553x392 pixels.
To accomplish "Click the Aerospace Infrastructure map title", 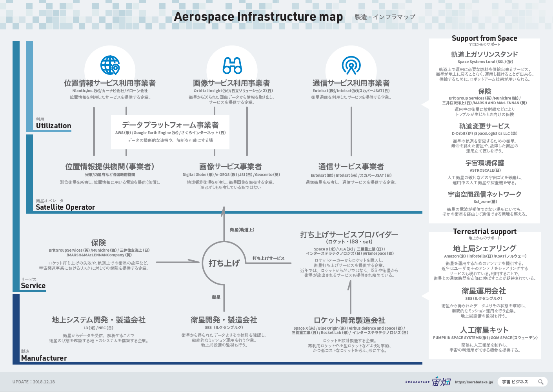I will (258, 16).
